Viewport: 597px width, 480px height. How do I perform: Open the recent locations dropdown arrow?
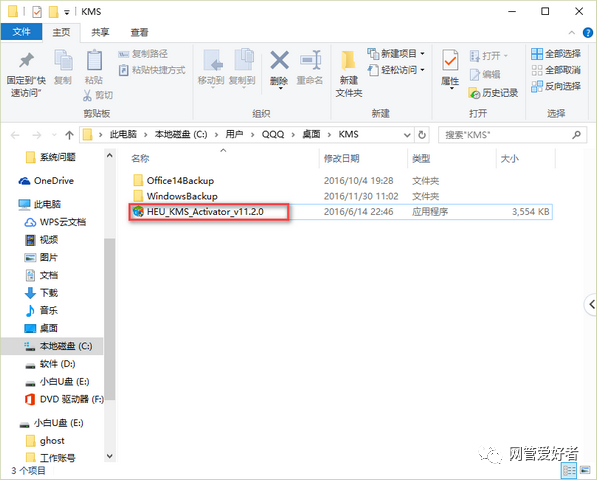pos(54,135)
